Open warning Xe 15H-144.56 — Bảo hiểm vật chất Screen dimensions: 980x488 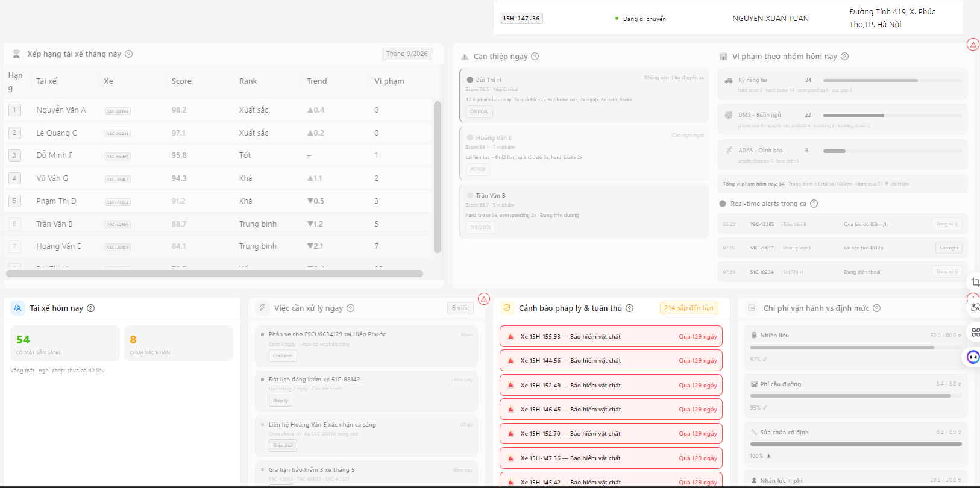coord(611,361)
